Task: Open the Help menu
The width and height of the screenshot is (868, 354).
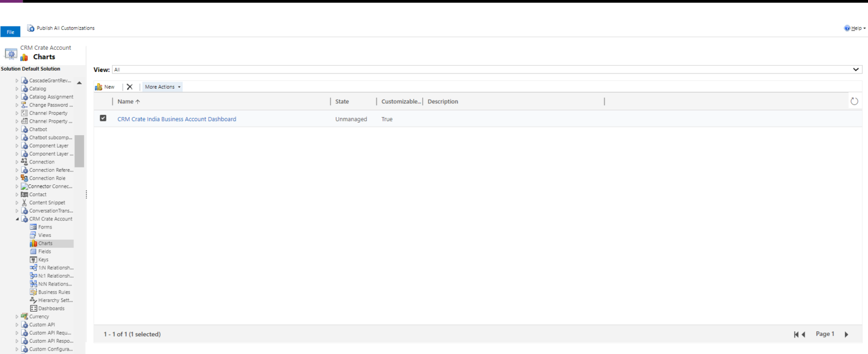Action: coord(855,27)
